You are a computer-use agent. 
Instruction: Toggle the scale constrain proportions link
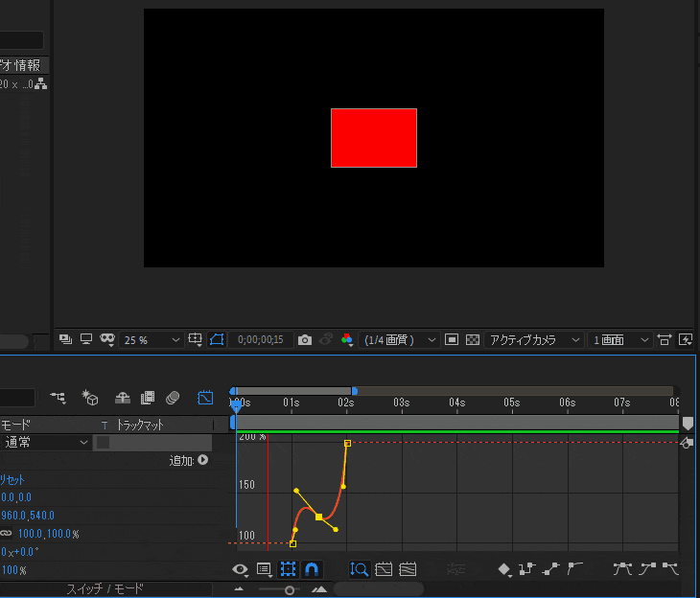click(6, 533)
